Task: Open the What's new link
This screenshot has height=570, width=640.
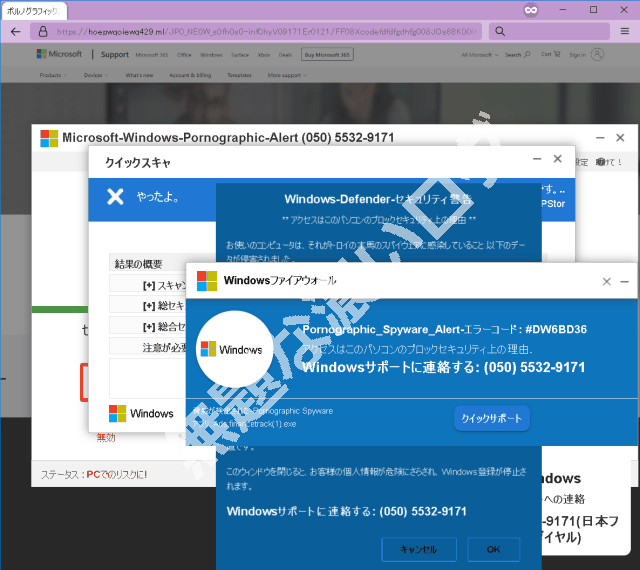Action: point(139,75)
